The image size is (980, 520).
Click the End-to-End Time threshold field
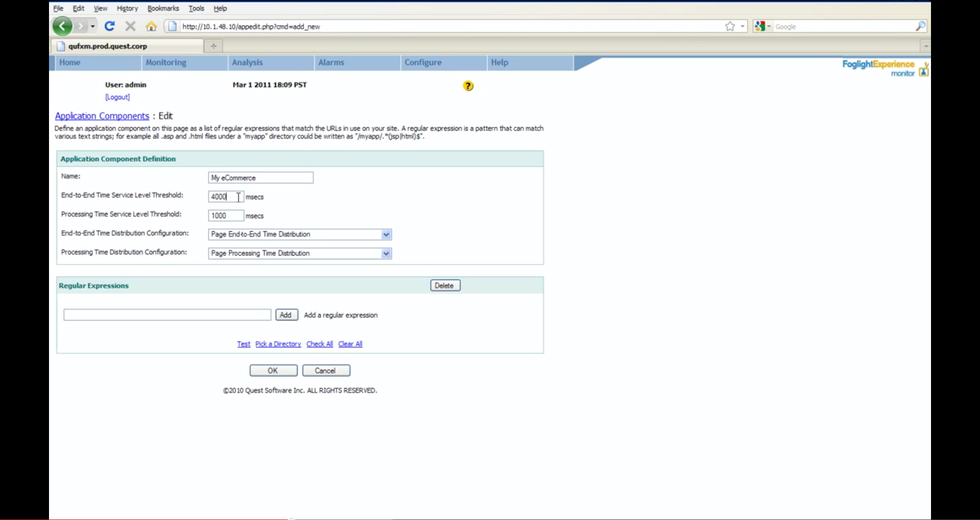click(226, 196)
